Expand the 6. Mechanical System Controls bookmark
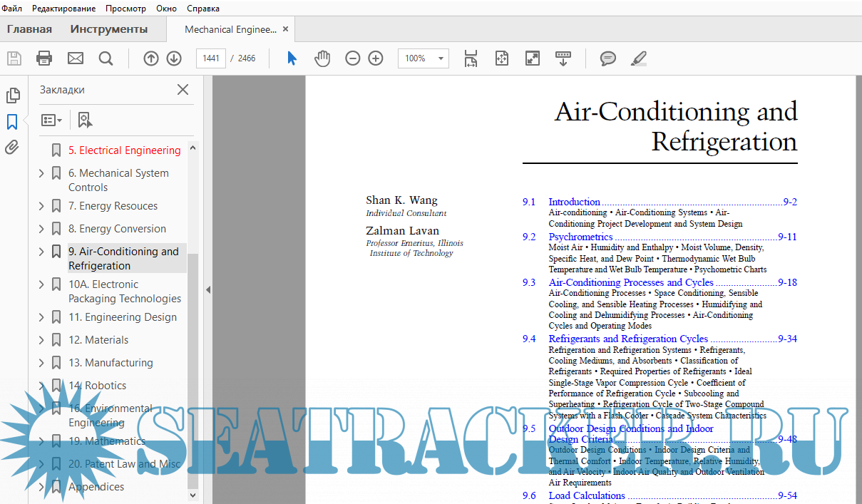The width and height of the screenshot is (862, 504). [41, 173]
